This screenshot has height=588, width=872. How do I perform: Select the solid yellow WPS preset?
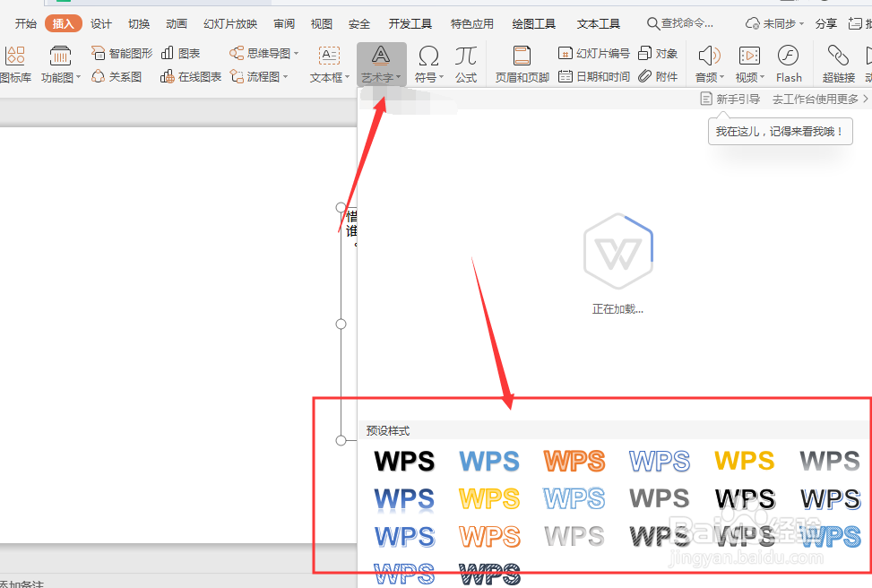pyautogui.click(x=745, y=461)
